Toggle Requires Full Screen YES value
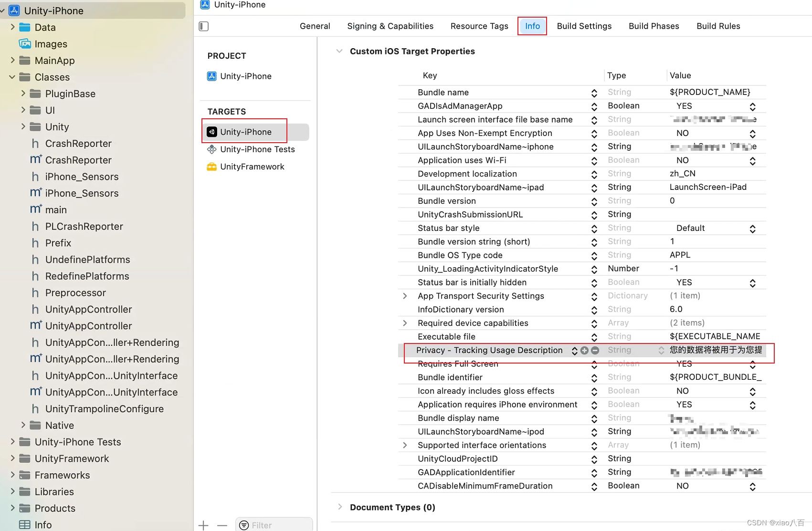Viewport: 812px width, 531px height. 753,364
